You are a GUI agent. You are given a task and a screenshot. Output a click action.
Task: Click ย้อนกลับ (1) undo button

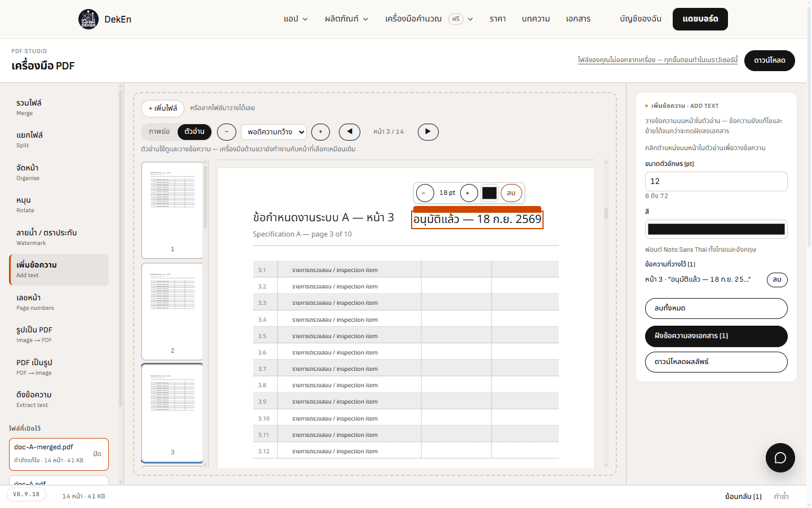coord(743,497)
